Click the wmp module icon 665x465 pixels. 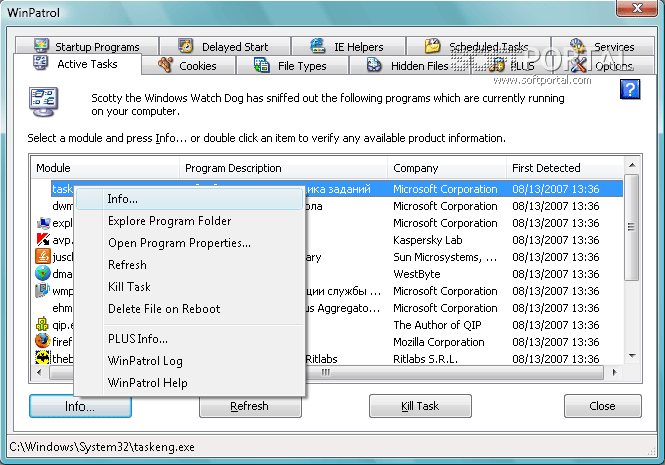point(43,291)
